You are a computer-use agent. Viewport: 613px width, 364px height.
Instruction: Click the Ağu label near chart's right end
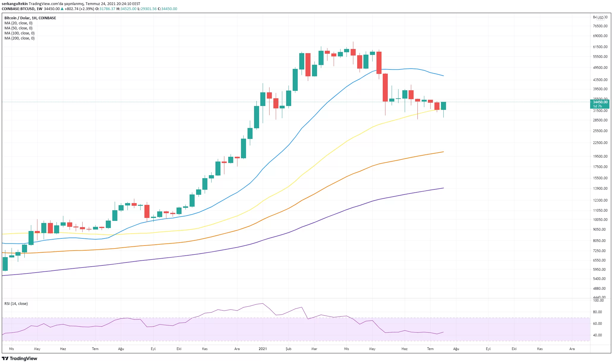pyautogui.click(x=456, y=349)
